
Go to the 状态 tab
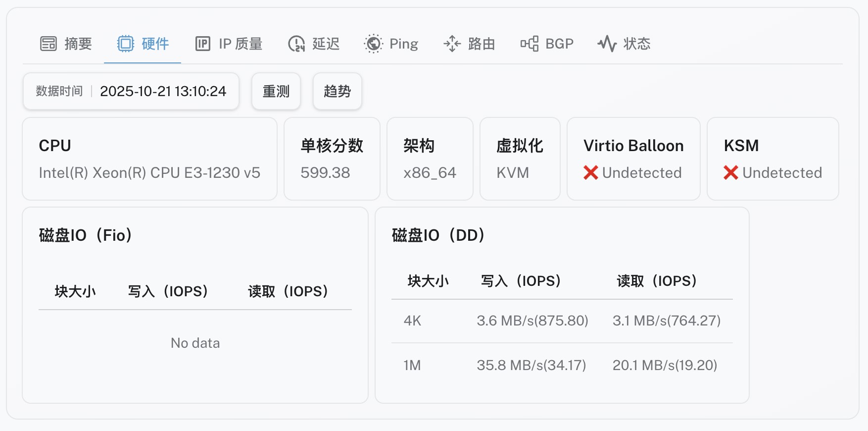(637, 44)
